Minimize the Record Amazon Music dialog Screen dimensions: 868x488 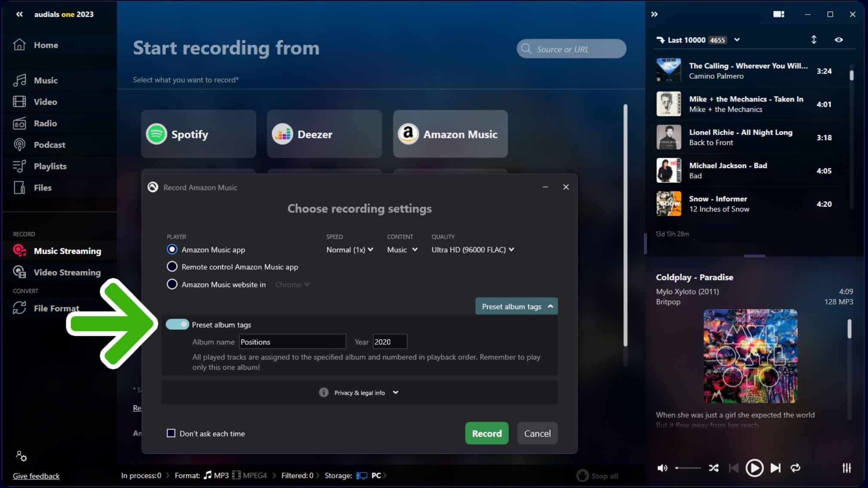[x=545, y=187]
